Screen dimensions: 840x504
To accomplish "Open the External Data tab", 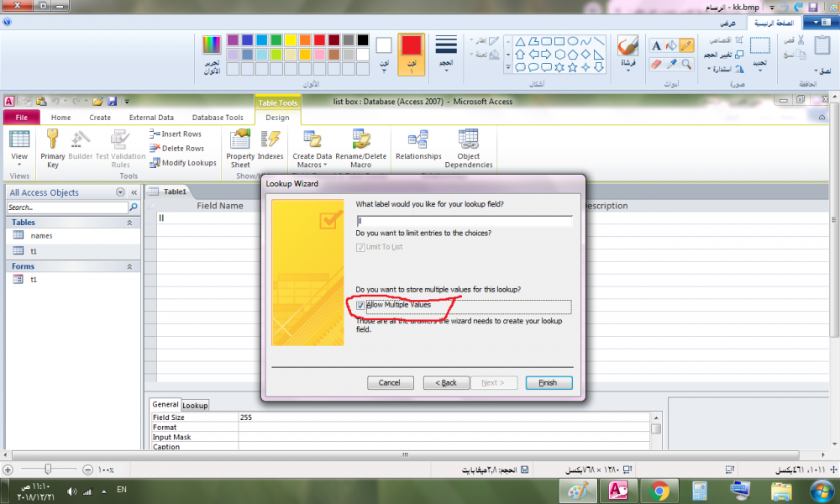I will [x=151, y=118].
